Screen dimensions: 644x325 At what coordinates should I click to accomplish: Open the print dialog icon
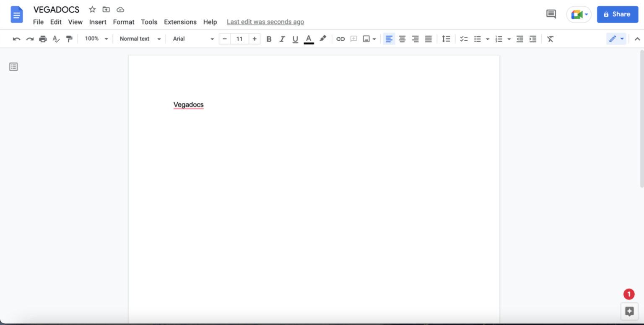[x=43, y=39]
